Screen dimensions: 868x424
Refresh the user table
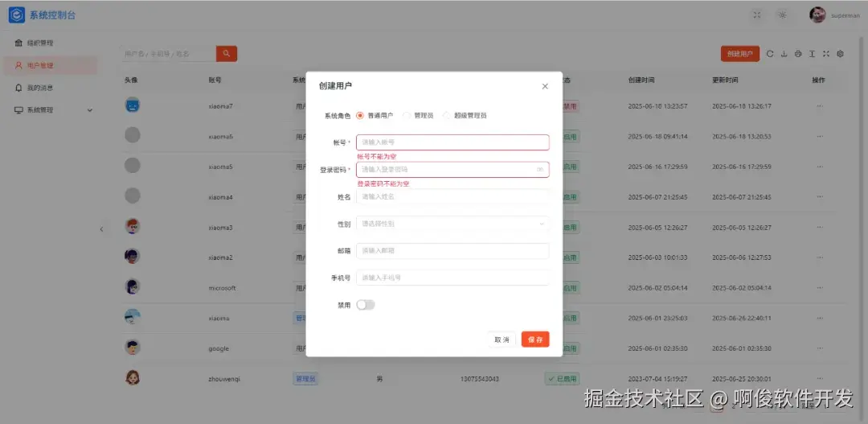(770, 54)
